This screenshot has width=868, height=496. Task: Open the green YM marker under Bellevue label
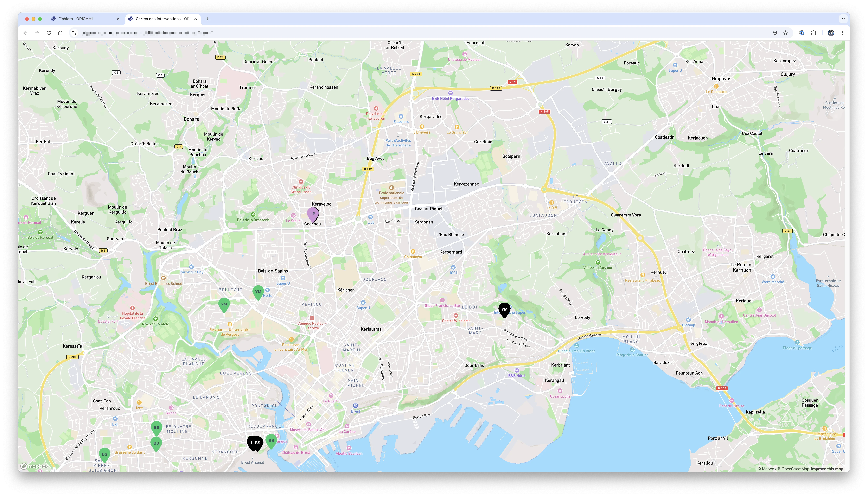coord(224,305)
